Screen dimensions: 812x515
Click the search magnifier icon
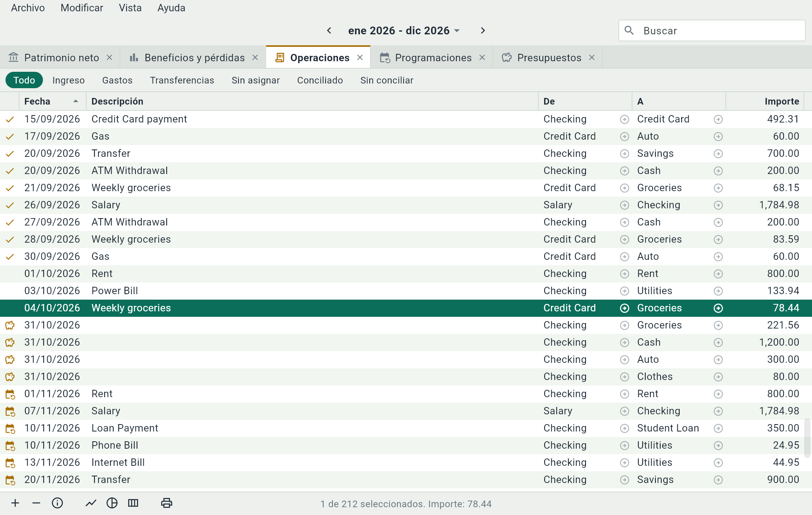click(629, 30)
